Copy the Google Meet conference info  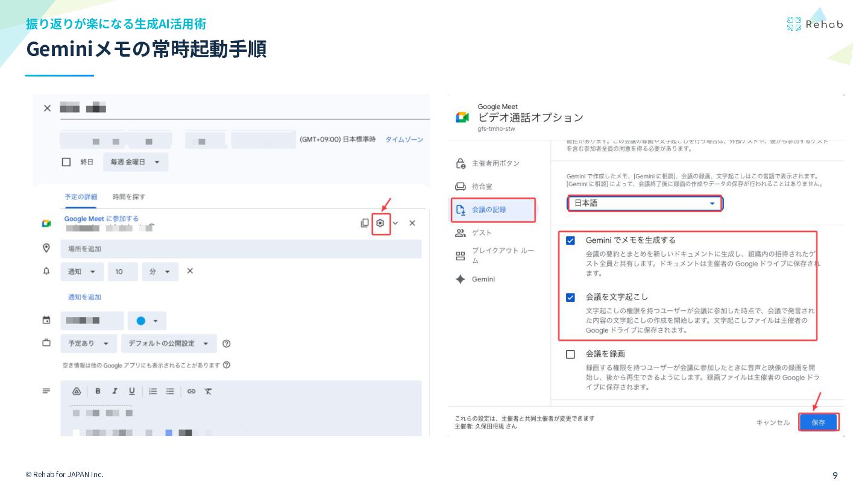point(365,223)
